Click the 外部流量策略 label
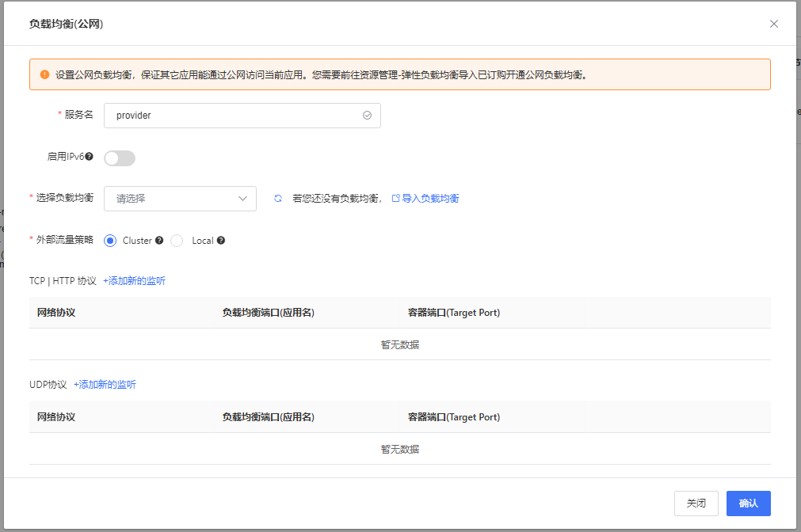This screenshot has width=801, height=532. click(64, 240)
